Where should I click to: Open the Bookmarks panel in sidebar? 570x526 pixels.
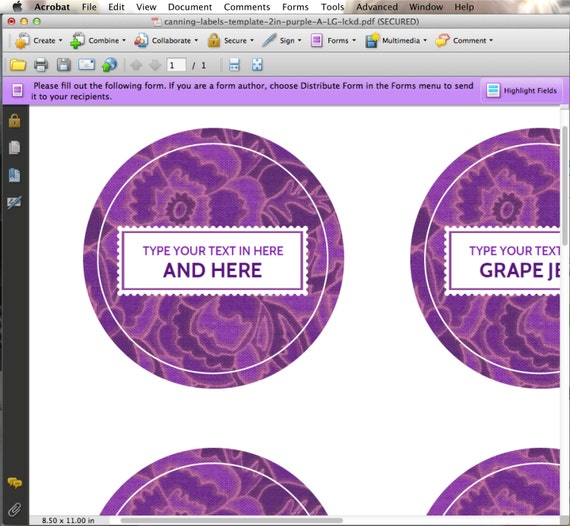15,175
